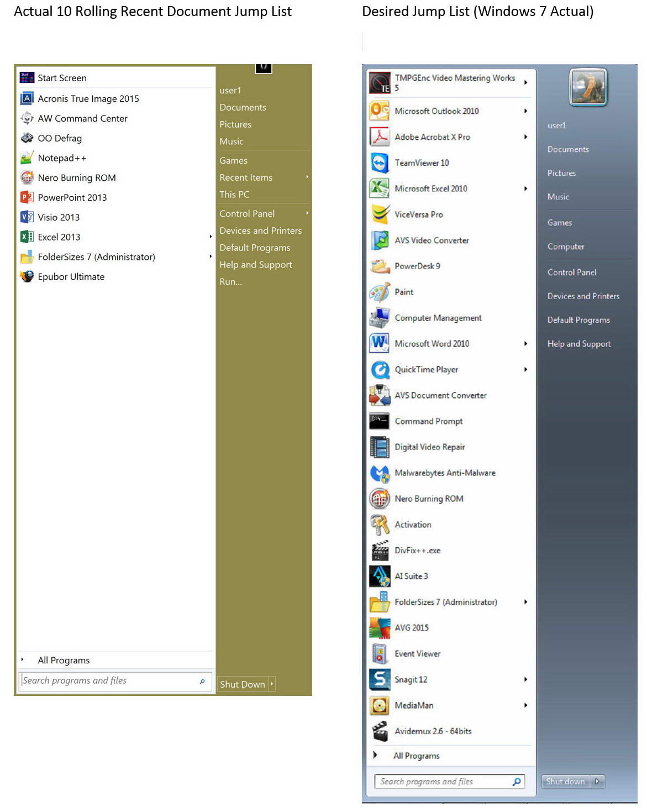Expand Microsoft Outlook 2010 jump list arrow

pyautogui.click(x=525, y=111)
